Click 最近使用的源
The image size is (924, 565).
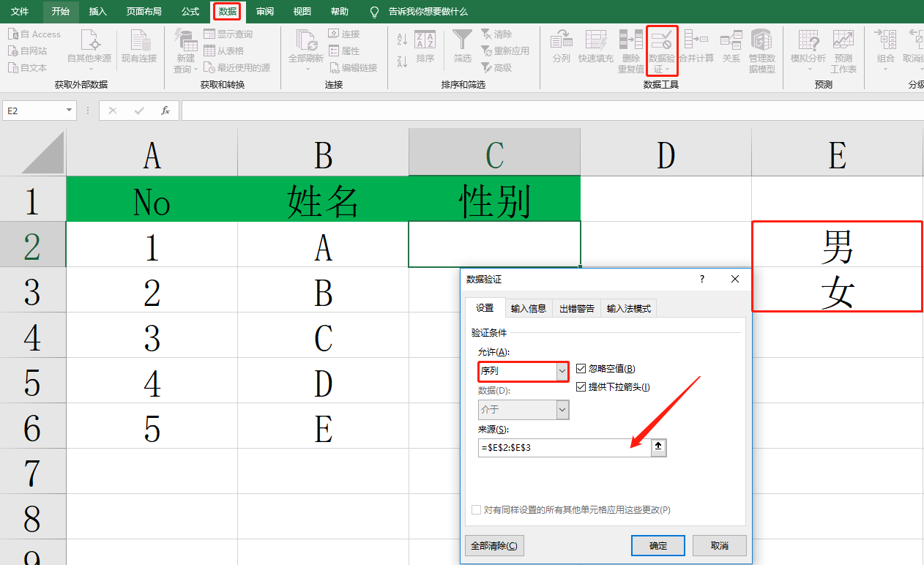point(236,67)
